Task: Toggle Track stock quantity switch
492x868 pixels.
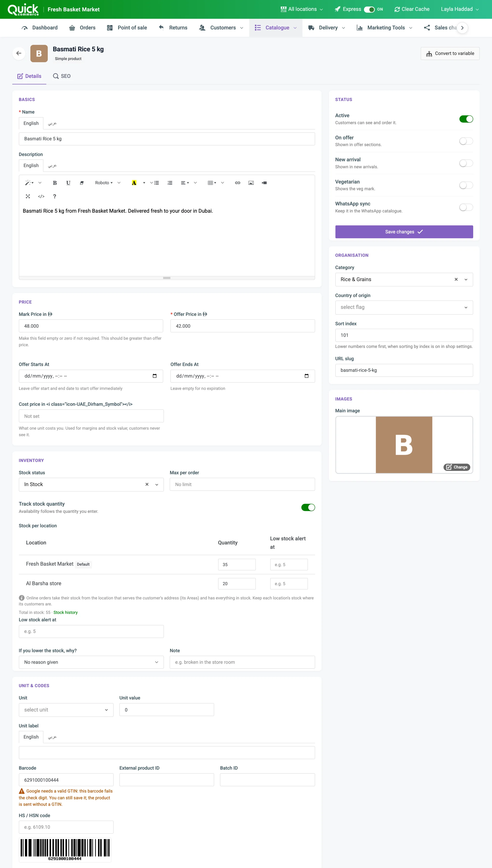Action: click(308, 507)
